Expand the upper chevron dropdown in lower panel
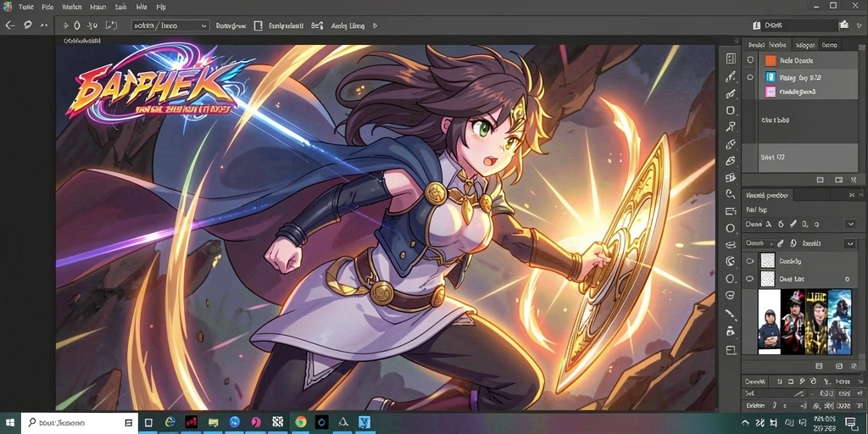Image resolution: width=868 pixels, height=434 pixels. pos(850,224)
